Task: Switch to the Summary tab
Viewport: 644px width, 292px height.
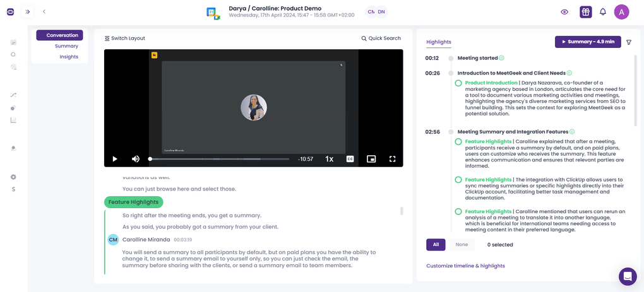Action: click(66, 46)
